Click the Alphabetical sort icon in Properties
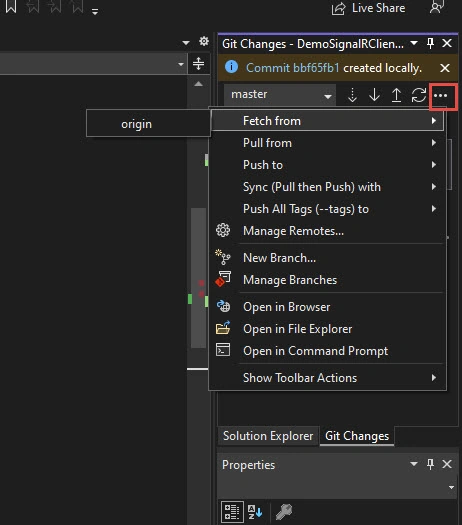 tap(255, 512)
